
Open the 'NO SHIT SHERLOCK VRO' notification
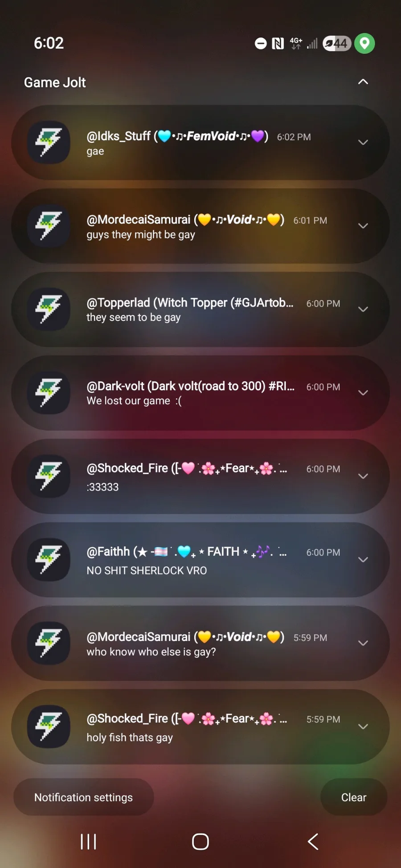click(200, 560)
